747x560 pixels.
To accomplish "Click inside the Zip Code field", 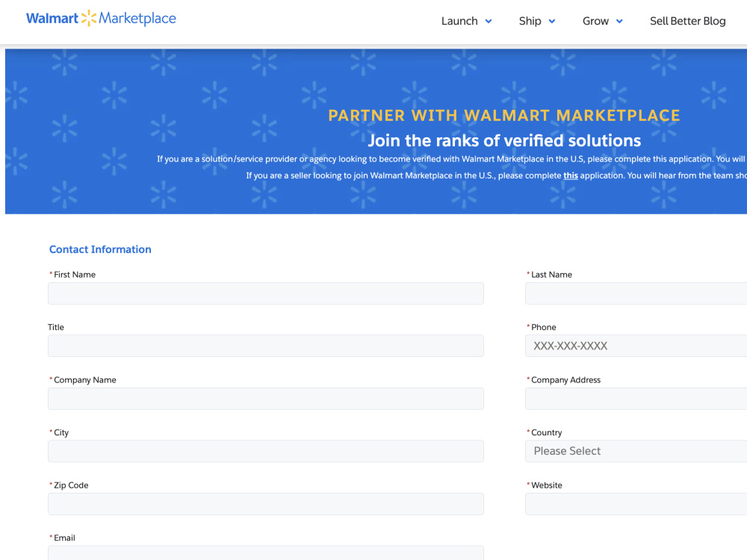I will (x=266, y=504).
